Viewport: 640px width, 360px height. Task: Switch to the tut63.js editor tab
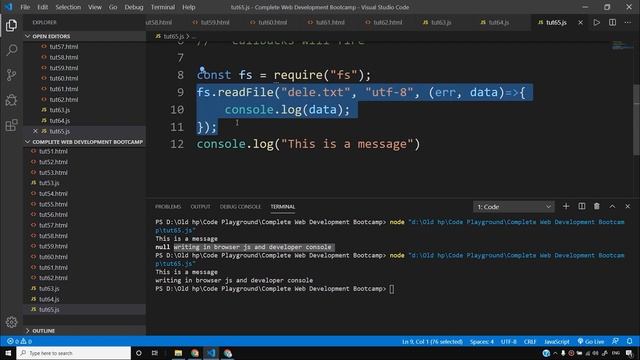point(441,22)
